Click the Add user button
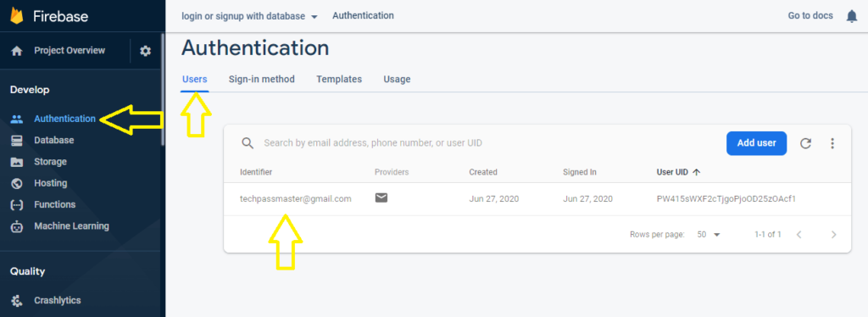The height and width of the screenshot is (317, 868). tap(756, 143)
